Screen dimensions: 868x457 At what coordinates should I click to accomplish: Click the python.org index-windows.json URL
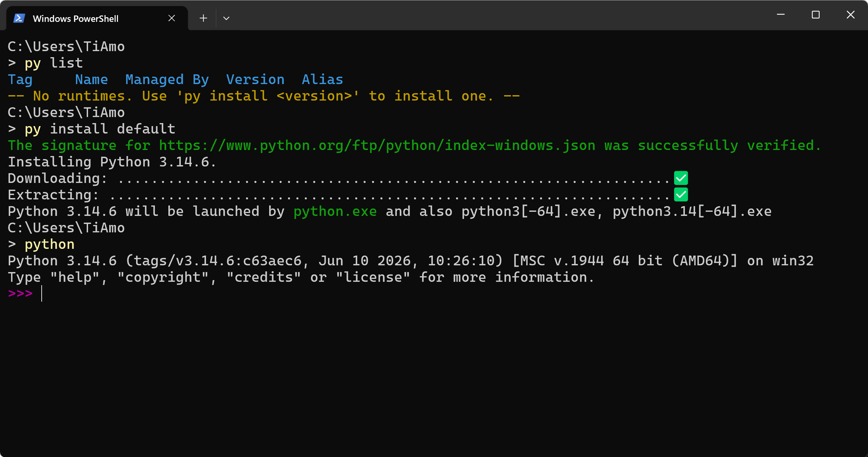[x=377, y=145]
